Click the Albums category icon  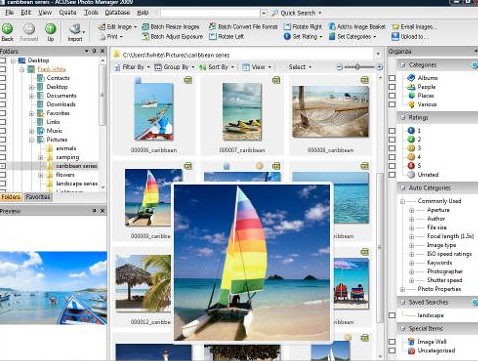click(411, 78)
